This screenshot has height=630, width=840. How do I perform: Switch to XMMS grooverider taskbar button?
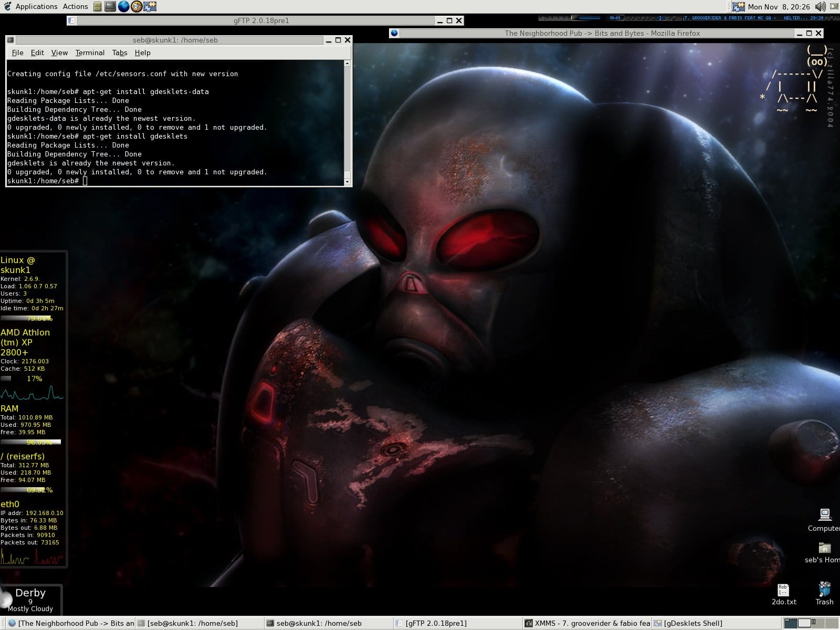pos(587,623)
